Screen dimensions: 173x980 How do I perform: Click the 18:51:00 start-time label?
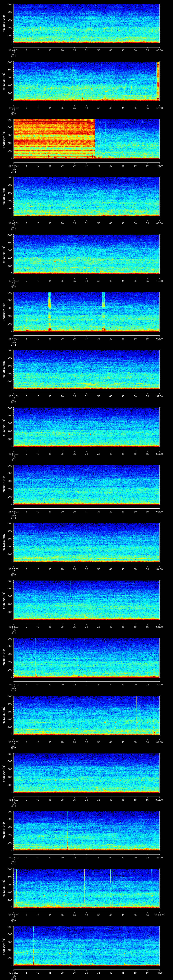(14, 454)
